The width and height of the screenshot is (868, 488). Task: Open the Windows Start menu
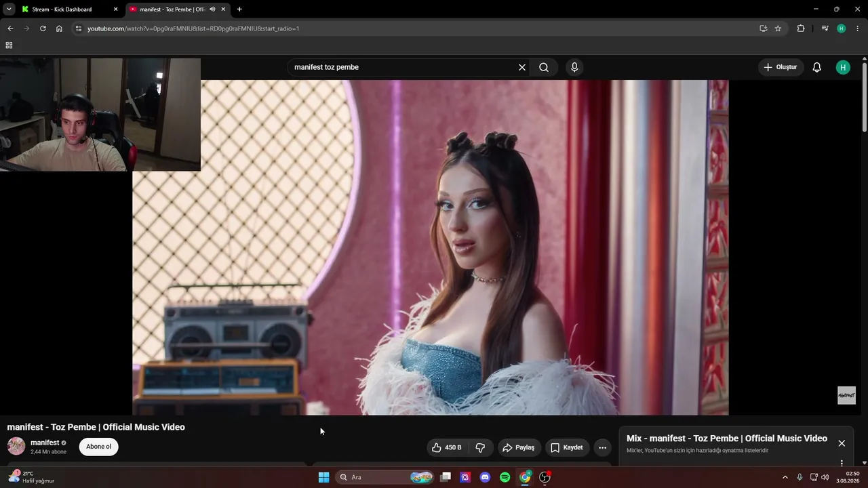coord(324,477)
